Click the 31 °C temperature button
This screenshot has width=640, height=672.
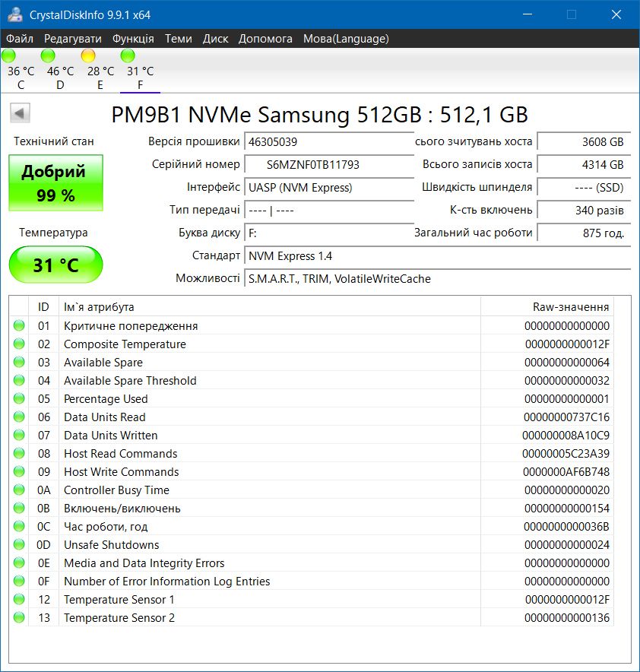pos(55,265)
